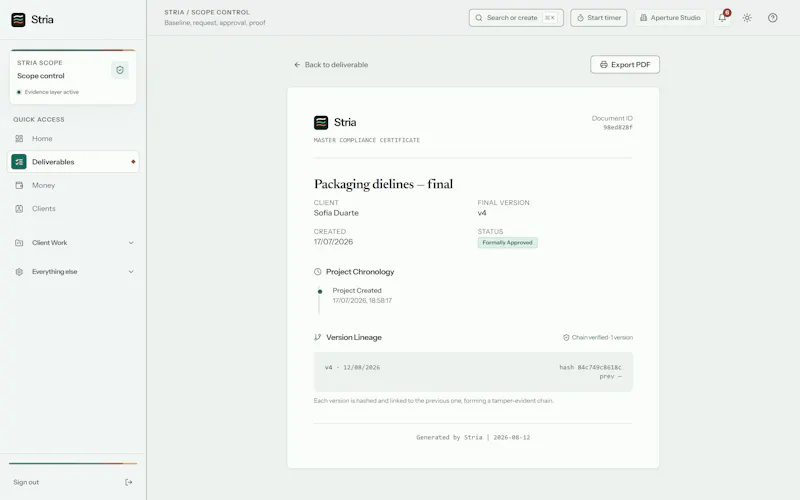Click the Start timer button
The height and width of the screenshot is (500, 800).
(598, 18)
